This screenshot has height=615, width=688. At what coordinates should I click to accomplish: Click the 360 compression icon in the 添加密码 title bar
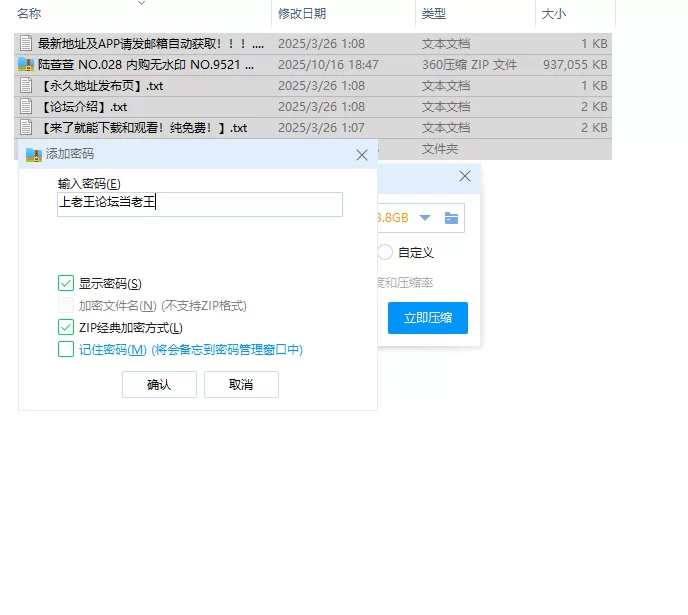coord(33,155)
